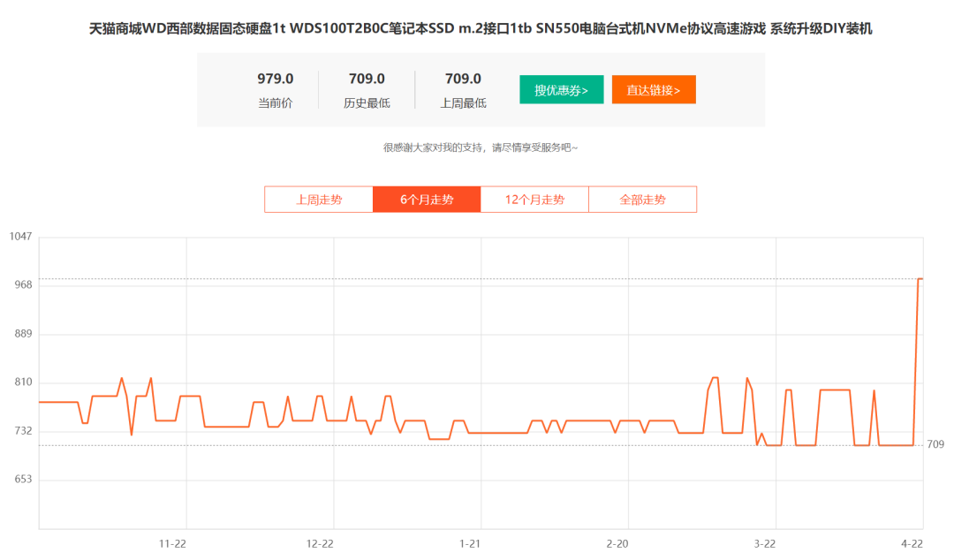The height and width of the screenshot is (560, 954).
Task: Switch to the 12个月走势 tab
Action: point(534,199)
